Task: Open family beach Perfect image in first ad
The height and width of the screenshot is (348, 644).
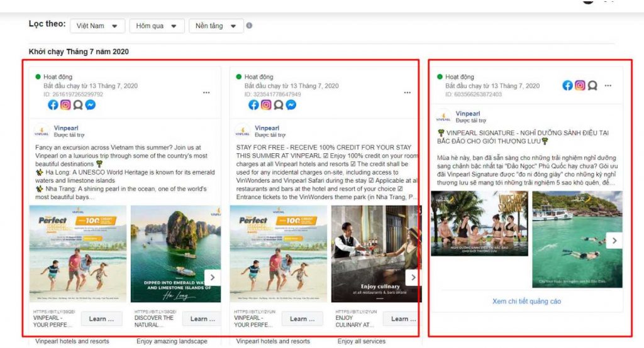Action: 78,254
